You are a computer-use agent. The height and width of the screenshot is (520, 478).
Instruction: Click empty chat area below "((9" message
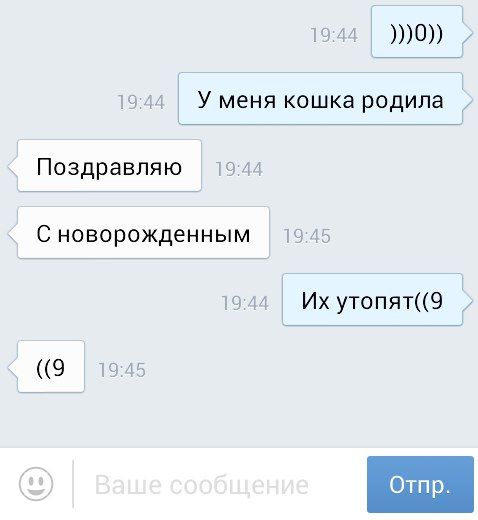click(239, 422)
